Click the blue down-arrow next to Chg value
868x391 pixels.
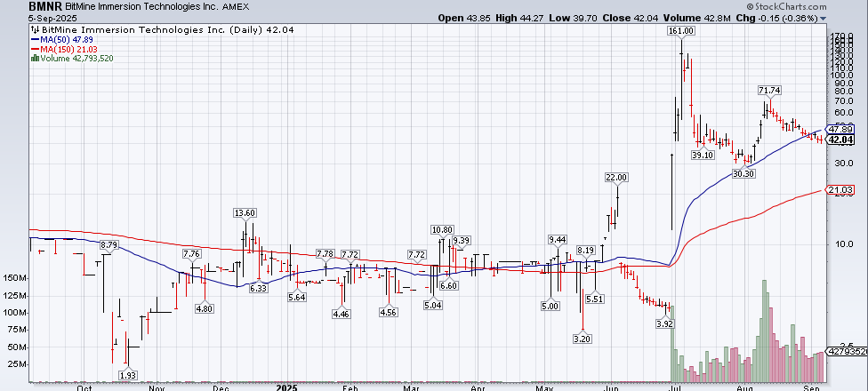tap(824, 17)
